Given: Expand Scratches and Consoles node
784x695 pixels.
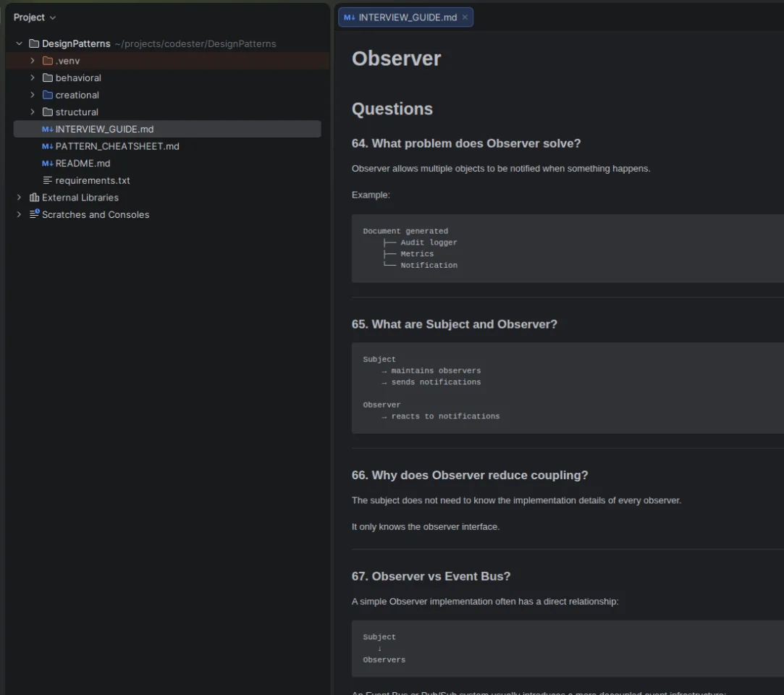Looking at the screenshot, I should coord(19,214).
